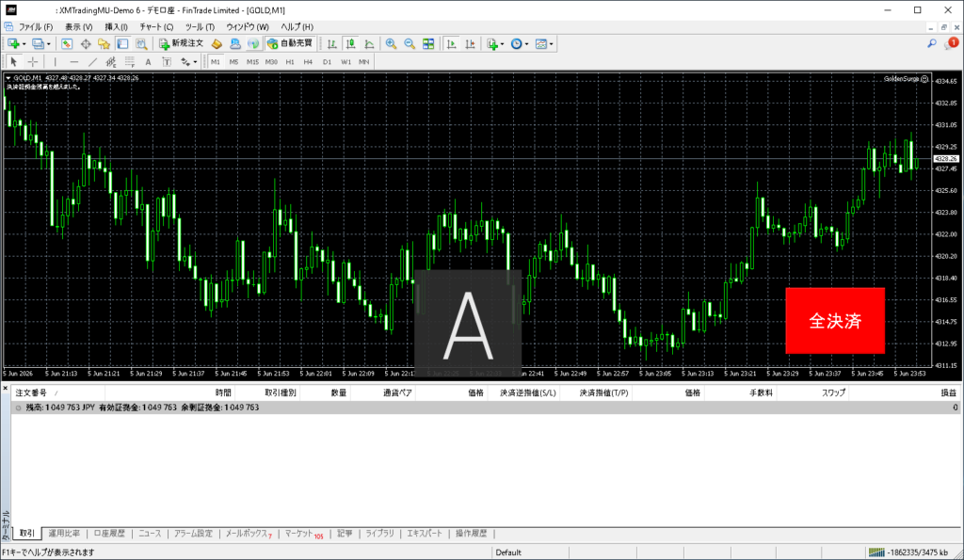This screenshot has height=560, width=964.
Task: Expand the periods clock dropdown arrow
Action: 527,44
